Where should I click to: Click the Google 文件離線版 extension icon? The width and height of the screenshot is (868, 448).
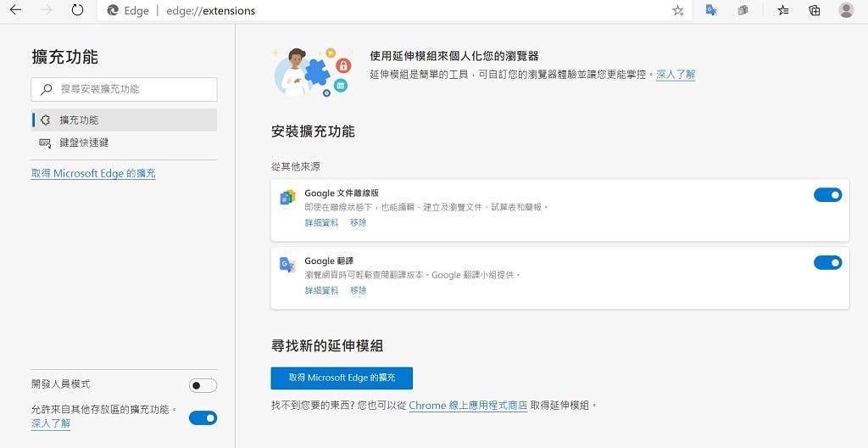[x=287, y=198]
